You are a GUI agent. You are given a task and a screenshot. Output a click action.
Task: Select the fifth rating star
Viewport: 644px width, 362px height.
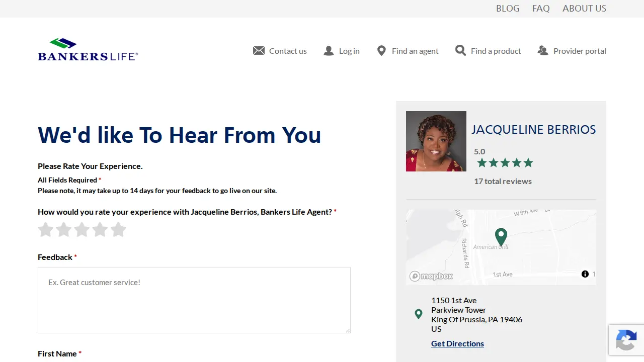pyautogui.click(x=118, y=230)
